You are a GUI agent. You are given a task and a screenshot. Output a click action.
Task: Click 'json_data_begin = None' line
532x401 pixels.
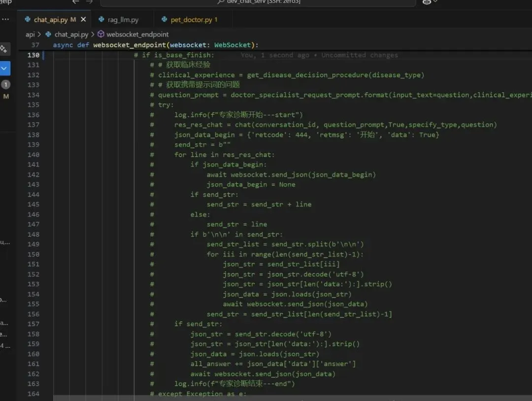[251, 185]
